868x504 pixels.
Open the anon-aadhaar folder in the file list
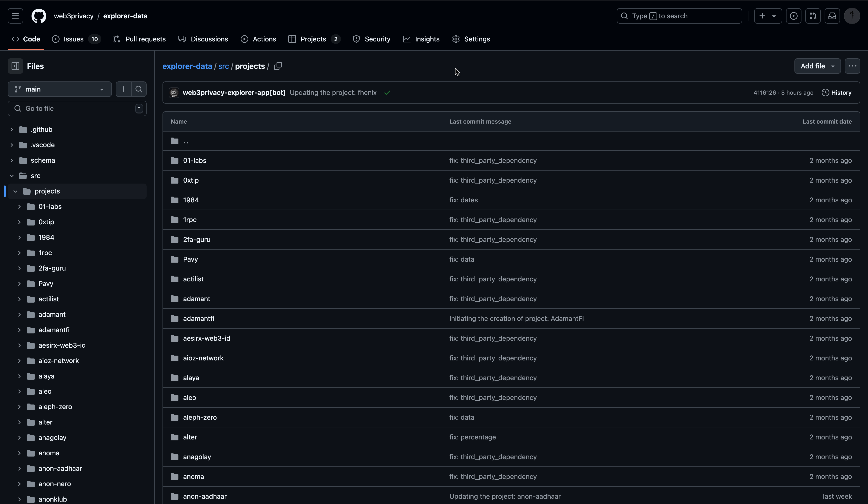tap(205, 496)
